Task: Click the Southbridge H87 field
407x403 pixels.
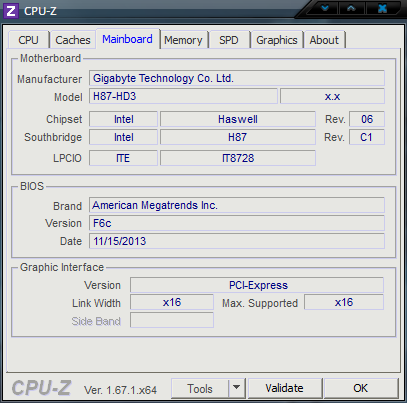Action: tap(238, 137)
